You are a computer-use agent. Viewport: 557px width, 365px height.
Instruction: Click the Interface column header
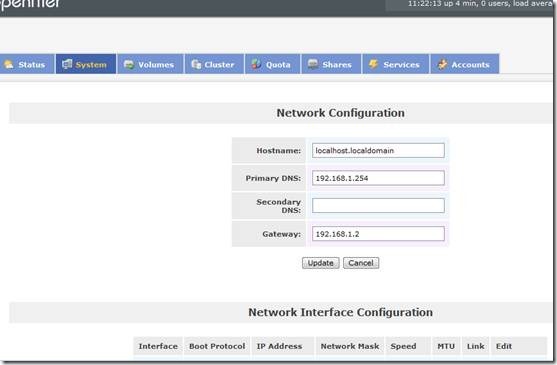pyautogui.click(x=158, y=346)
